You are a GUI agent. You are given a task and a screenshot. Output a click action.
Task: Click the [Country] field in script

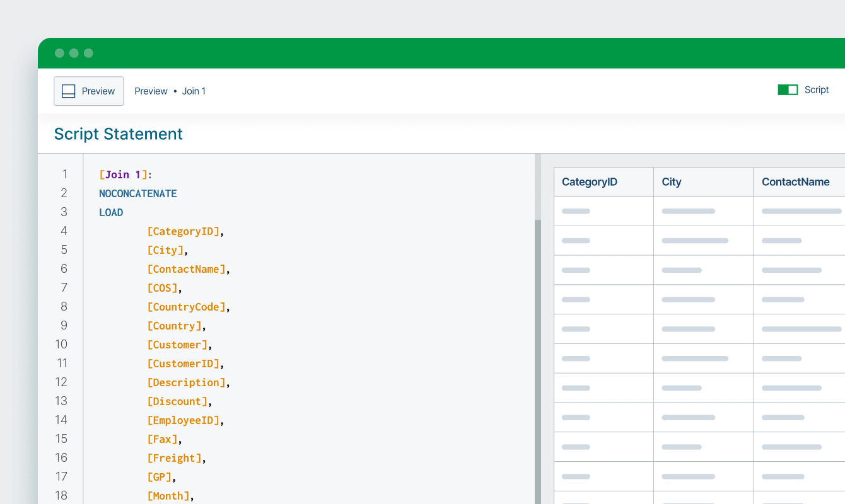tap(175, 326)
